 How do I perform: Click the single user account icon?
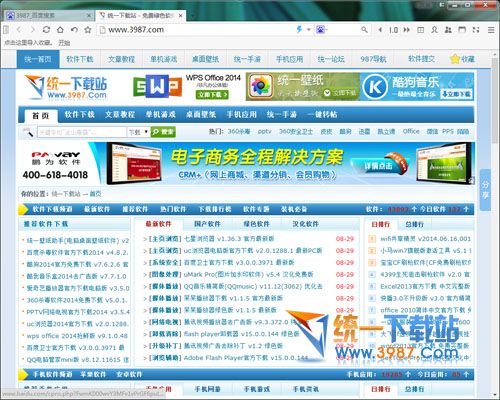point(434,30)
